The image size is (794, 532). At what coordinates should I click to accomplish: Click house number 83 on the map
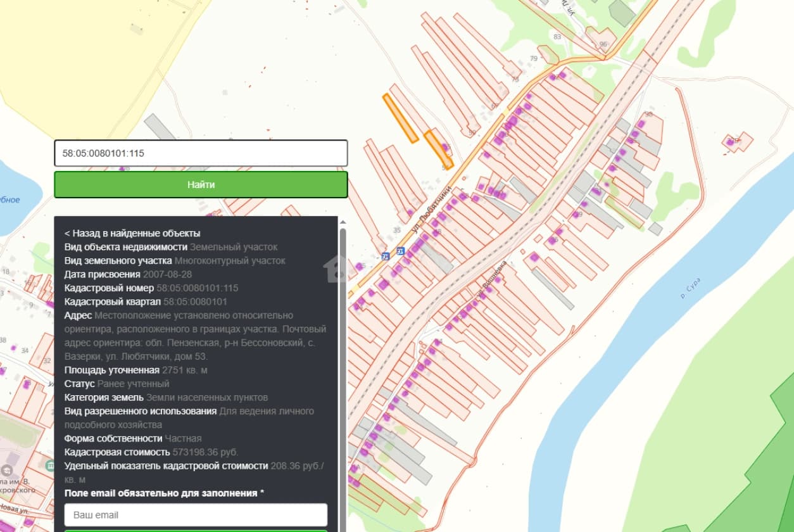point(557,37)
